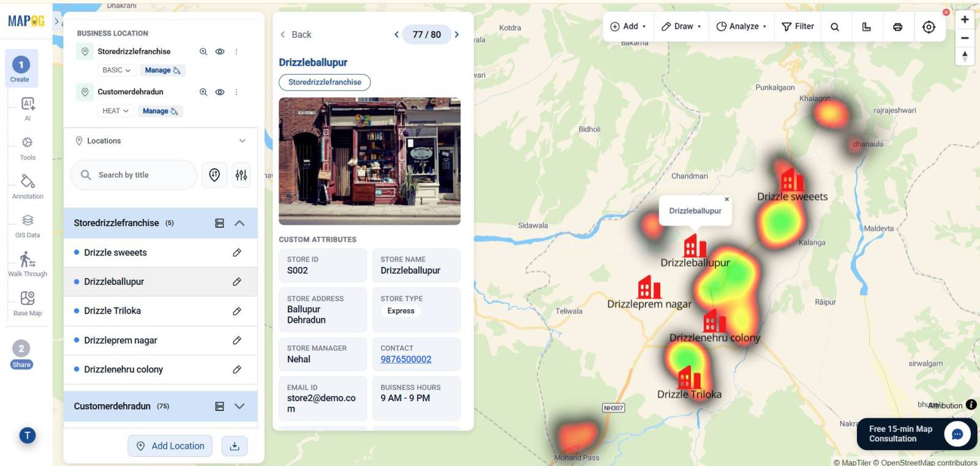
Task: Print the map
Action: point(898,27)
